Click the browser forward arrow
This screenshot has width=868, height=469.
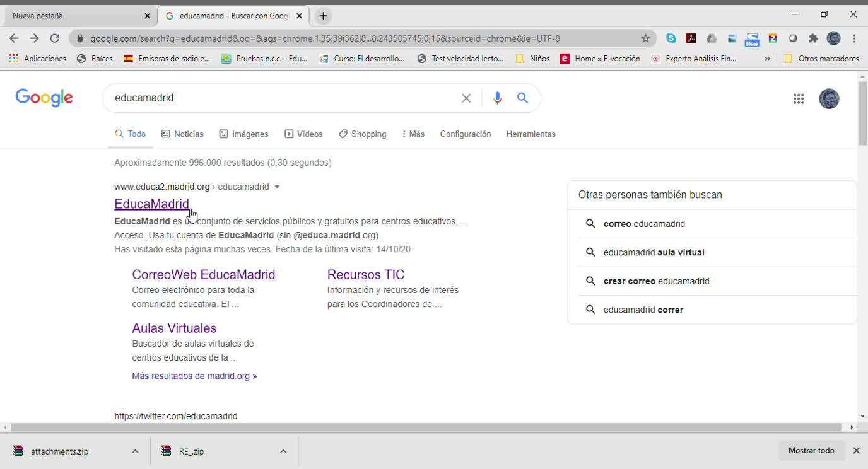(x=34, y=38)
